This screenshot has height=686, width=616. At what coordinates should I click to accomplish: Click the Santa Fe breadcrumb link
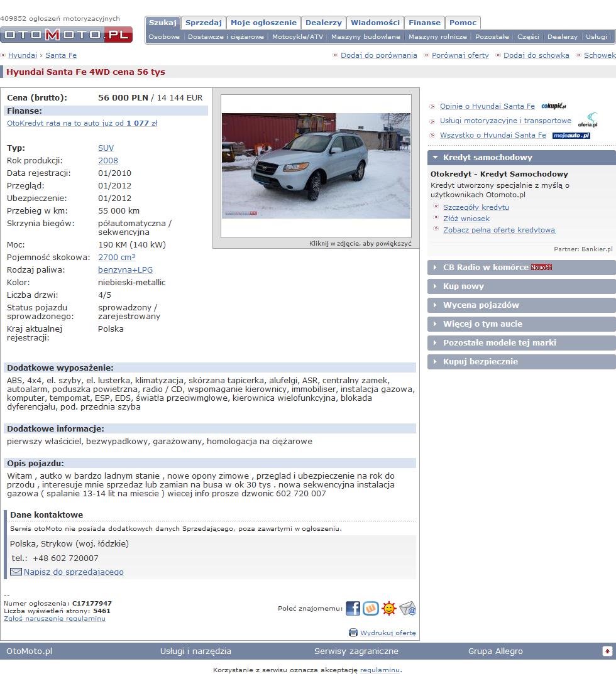pyautogui.click(x=61, y=55)
